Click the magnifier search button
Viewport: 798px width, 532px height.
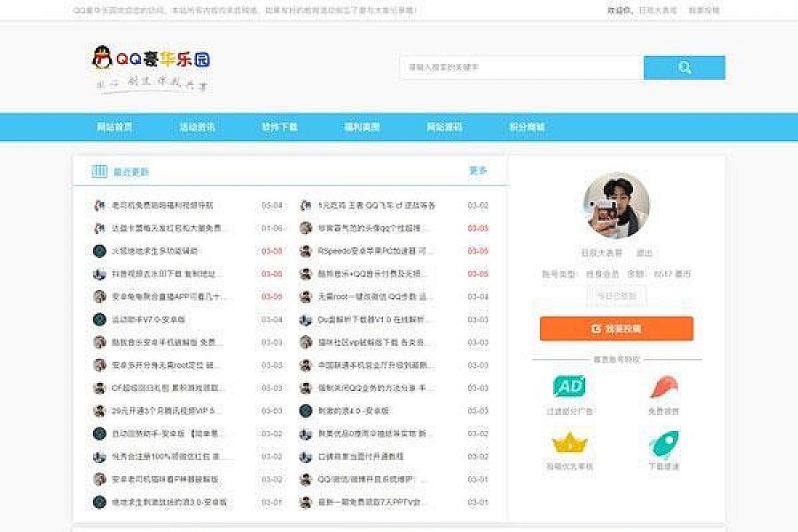pos(684,67)
